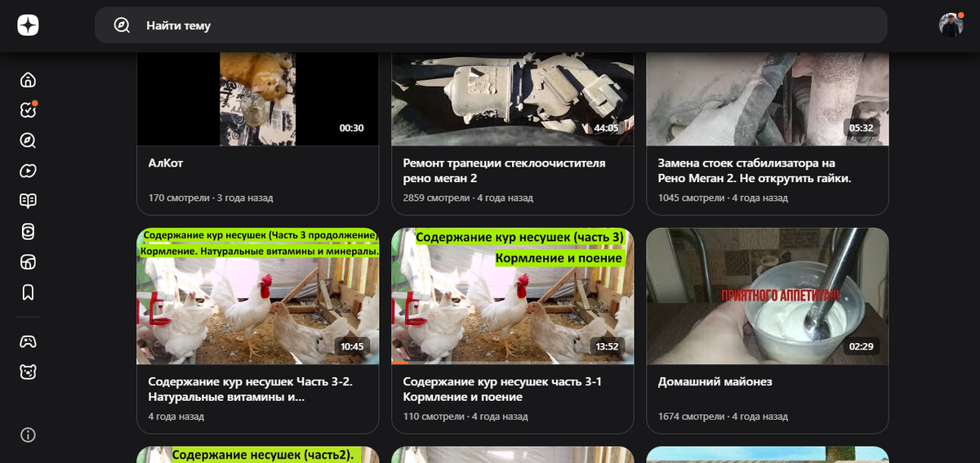Open the hens part 3-2 video thumbnail
980x463 pixels.
[257, 296]
